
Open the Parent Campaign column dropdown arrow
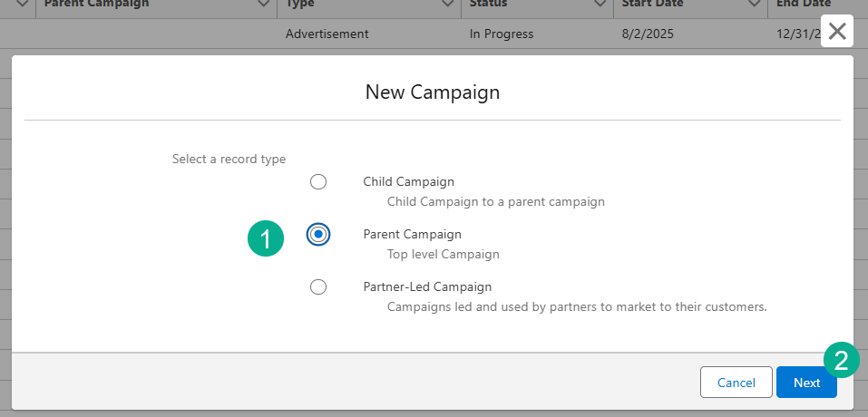click(x=263, y=5)
